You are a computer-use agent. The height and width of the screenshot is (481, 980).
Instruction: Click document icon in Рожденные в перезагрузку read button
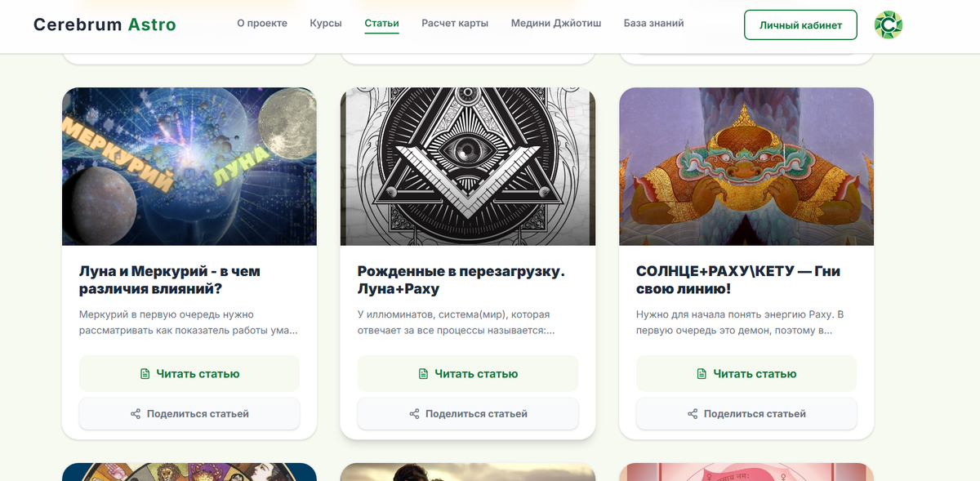coord(424,374)
